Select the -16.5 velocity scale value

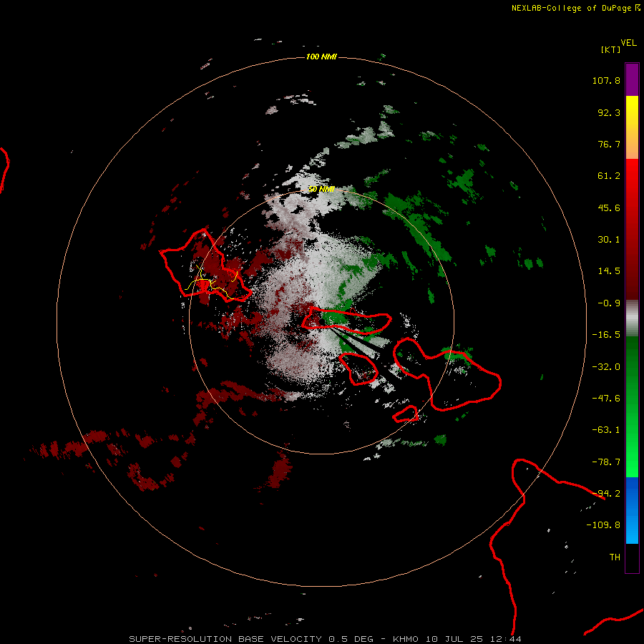pos(606,335)
